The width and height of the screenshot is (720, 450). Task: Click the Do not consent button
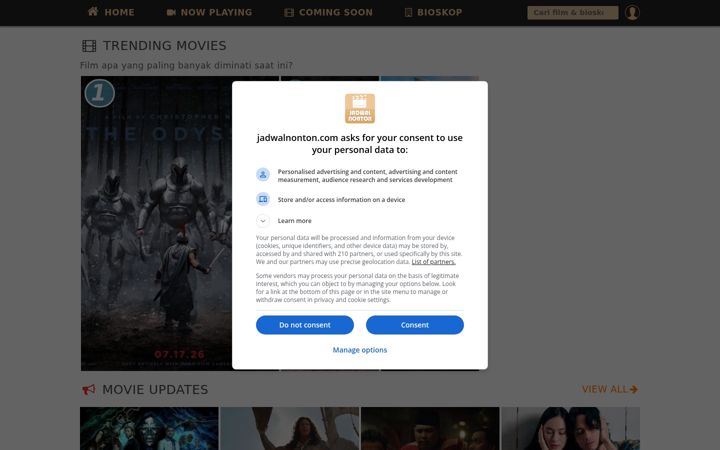(305, 325)
